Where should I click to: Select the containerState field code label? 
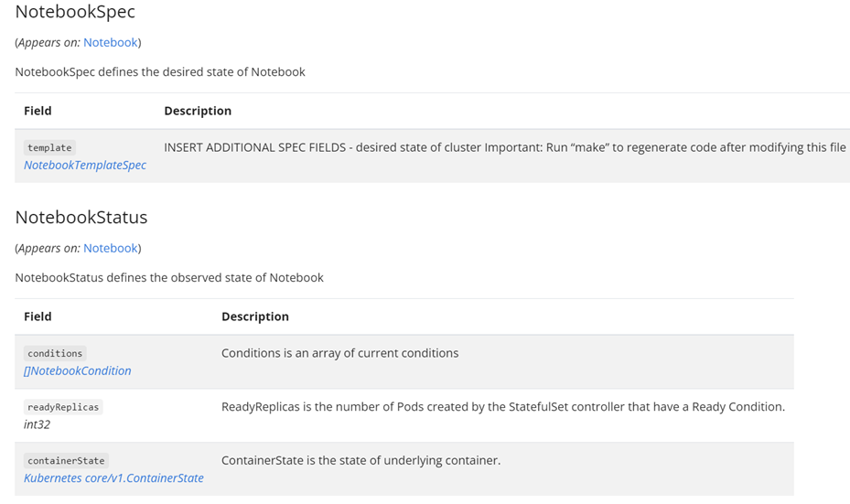(x=66, y=461)
